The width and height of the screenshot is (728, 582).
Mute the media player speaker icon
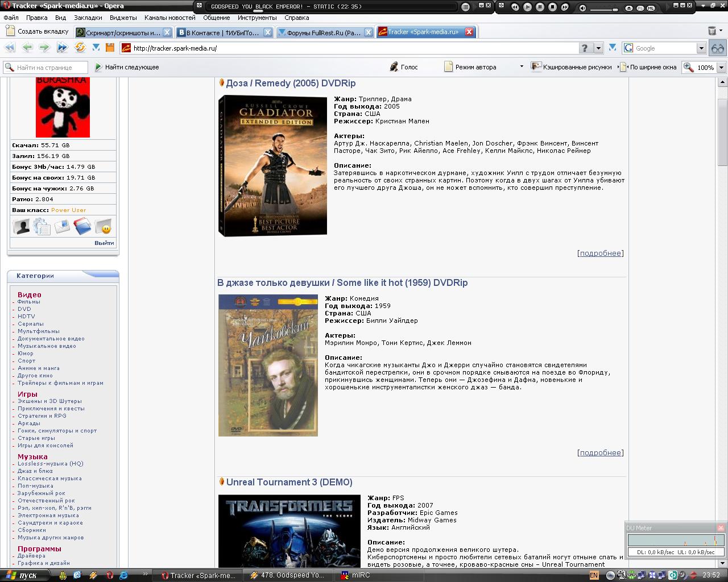tap(582, 8)
